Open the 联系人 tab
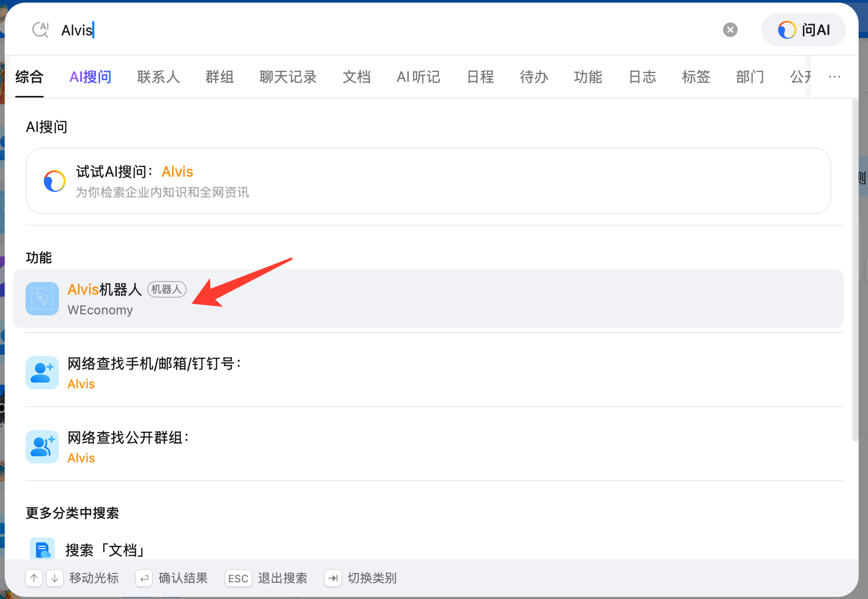868x599 pixels. click(x=158, y=77)
